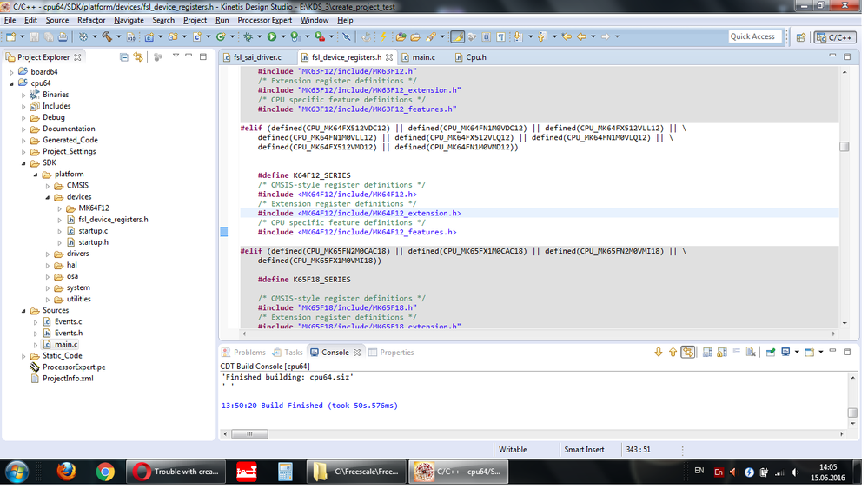Select main.c in Sources folder

click(x=66, y=344)
